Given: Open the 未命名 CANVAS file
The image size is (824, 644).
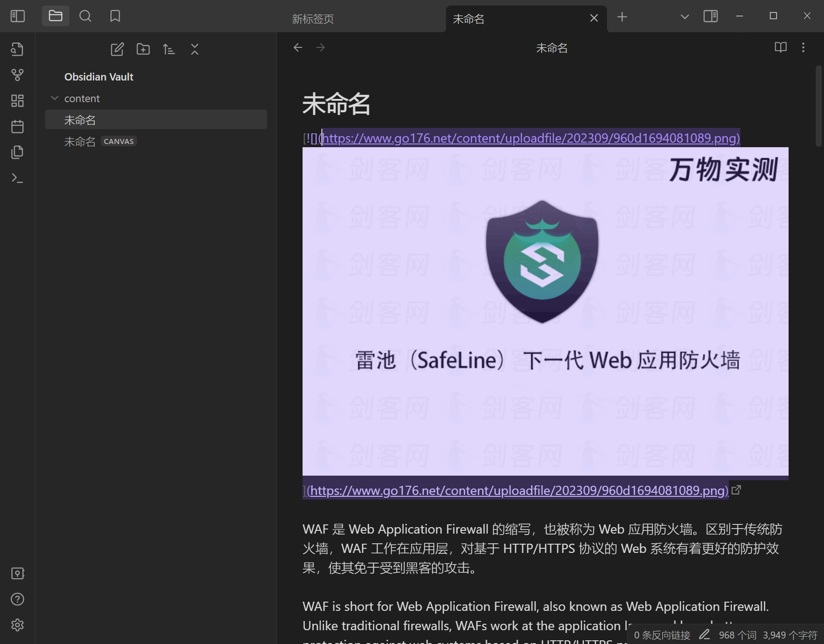Looking at the screenshot, I should click(156, 141).
